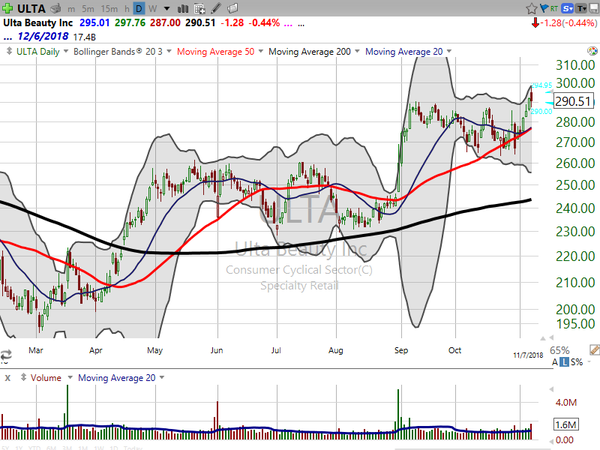600x450 pixels.
Task: Open the Moving Average 50 dropdown
Action: [x=261, y=51]
